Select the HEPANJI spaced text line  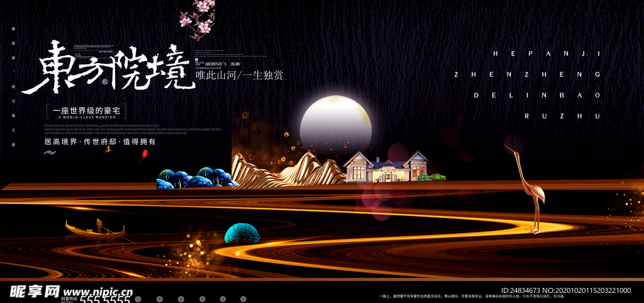pyautogui.click(x=547, y=54)
